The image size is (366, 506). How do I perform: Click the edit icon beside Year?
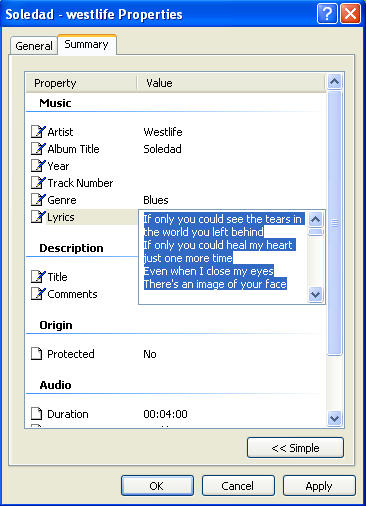coord(38,166)
